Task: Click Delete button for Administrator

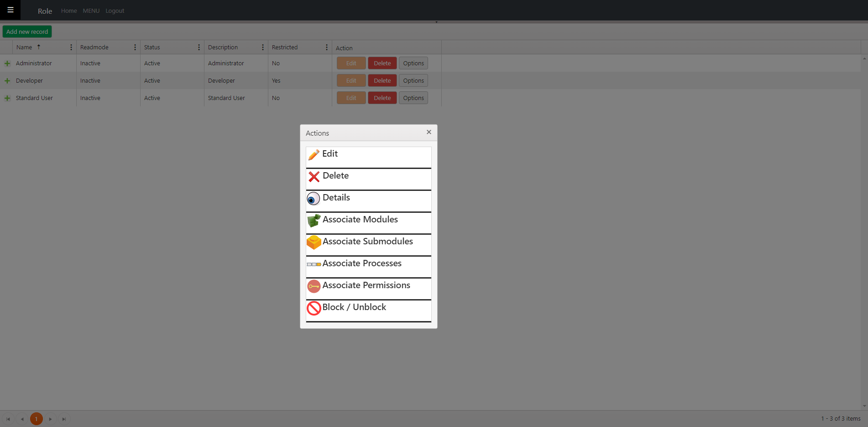Action: click(x=382, y=63)
